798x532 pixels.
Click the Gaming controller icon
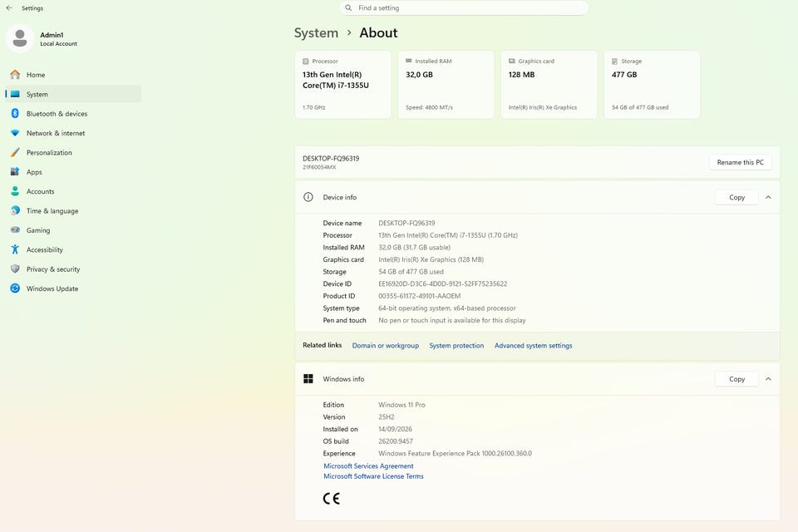(x=15, y=230)
